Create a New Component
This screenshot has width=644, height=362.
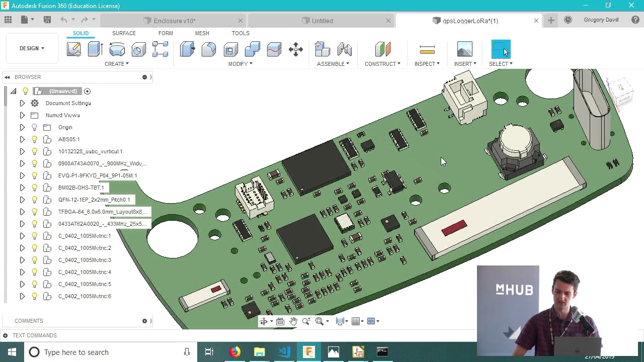click(x=323, y=49)
